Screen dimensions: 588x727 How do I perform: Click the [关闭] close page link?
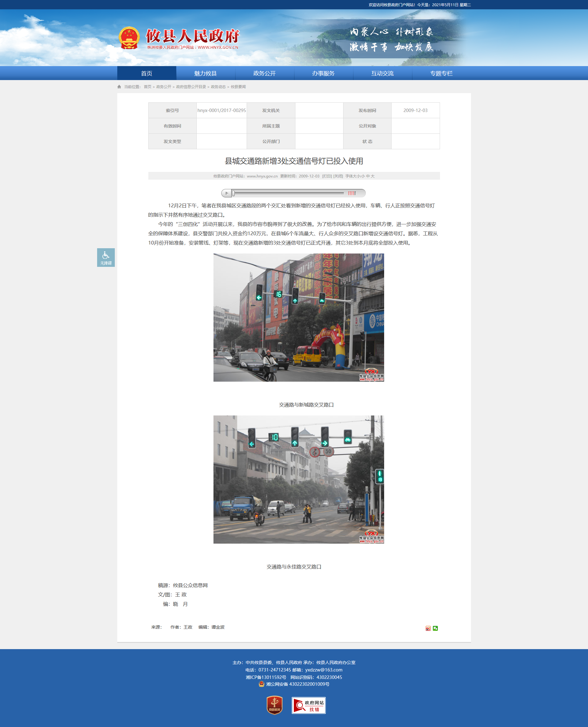pyautogui.click(x=338, y=176)
